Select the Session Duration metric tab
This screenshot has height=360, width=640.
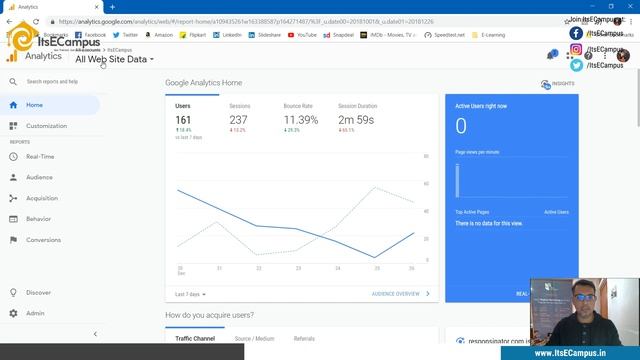(x=358, y=118)
